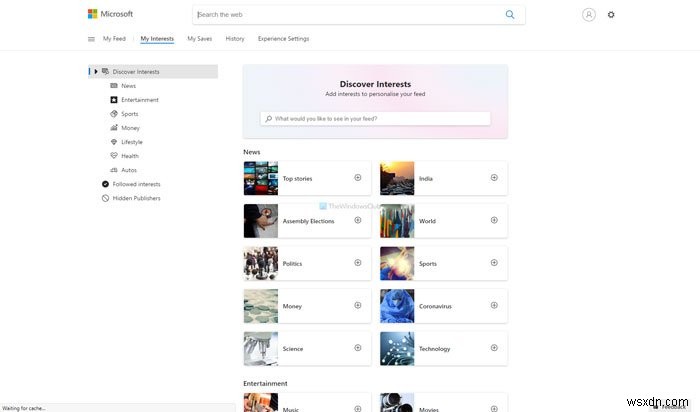The height and width of the screenshot is (412, 700).
Task: Click the Entertainment sidebar star icon
Action: tap(114, 100)
